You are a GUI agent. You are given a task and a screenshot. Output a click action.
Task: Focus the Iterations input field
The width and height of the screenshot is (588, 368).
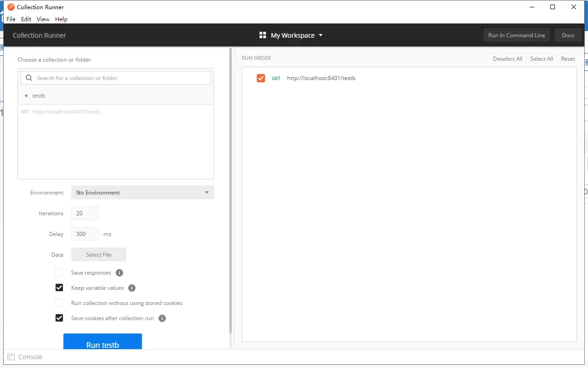point(85,213)
